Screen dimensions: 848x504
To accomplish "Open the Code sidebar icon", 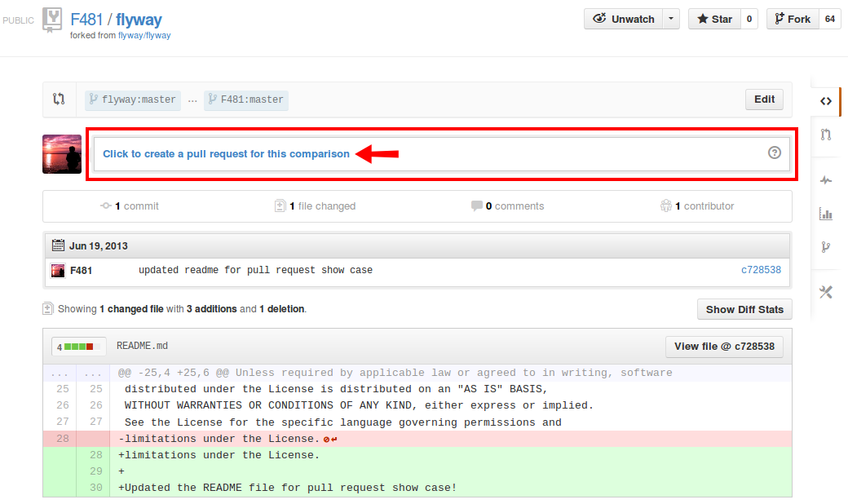I will click(x=825, y=101).
